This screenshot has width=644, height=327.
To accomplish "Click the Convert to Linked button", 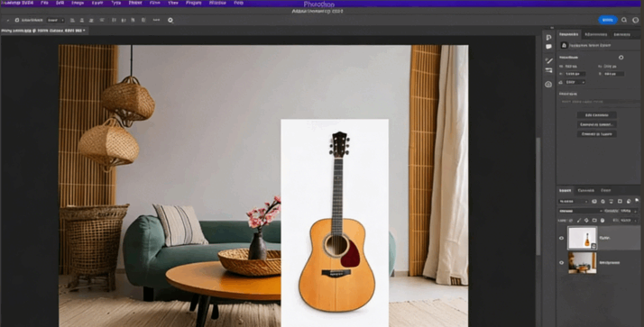I will 597,124.
